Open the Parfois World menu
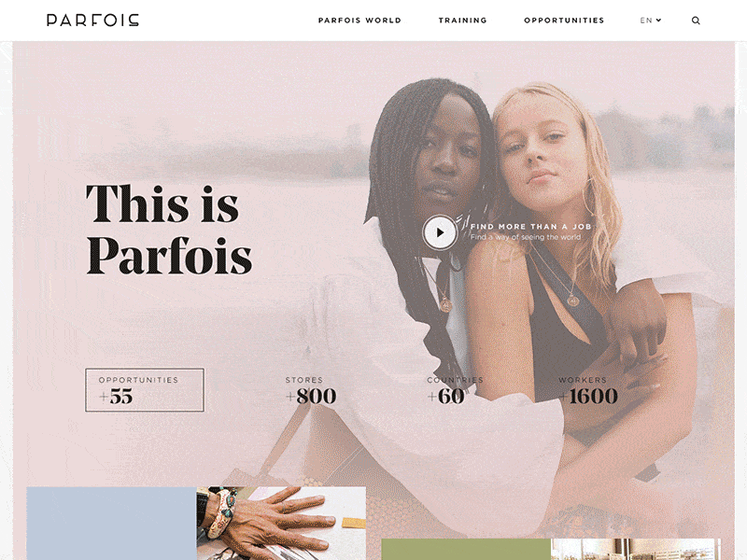 359,21
